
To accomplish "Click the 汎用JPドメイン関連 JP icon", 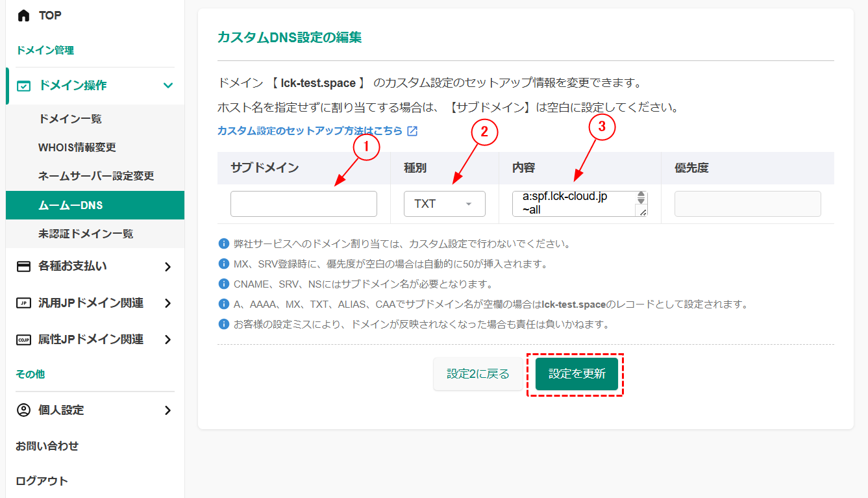I will click(24, 303).
